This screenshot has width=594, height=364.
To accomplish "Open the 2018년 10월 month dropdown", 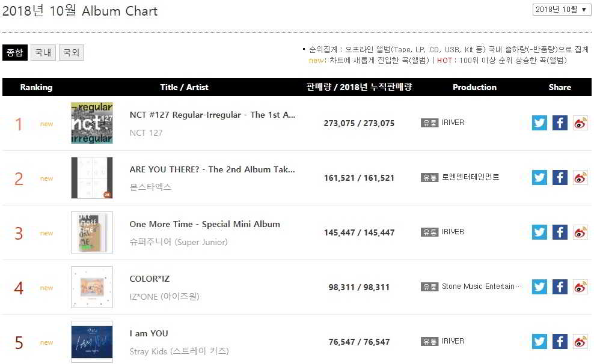I will pyautogui.click(x=562, y=10).
